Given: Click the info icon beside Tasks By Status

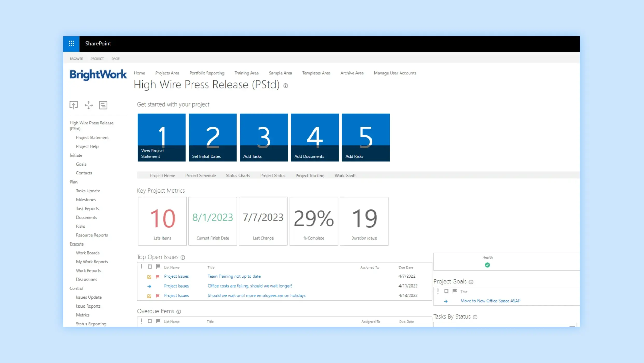Looking at the screenshot, I should click(475, 317).
